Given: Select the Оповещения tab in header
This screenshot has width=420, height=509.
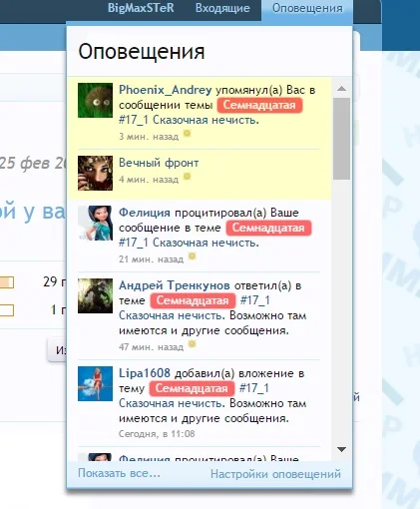Looking at the screenshot, I should [x=307, y=8].
